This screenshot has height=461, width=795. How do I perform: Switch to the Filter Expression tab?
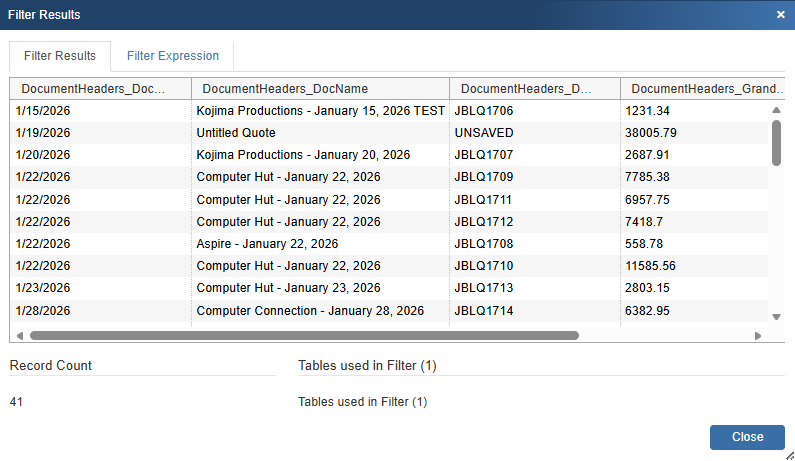[172, 56]
